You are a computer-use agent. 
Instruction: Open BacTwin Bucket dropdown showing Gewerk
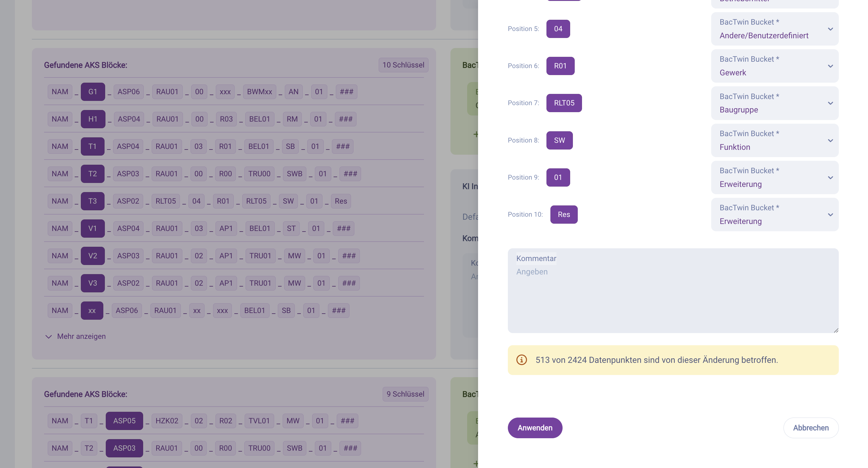tap(774, 66)
